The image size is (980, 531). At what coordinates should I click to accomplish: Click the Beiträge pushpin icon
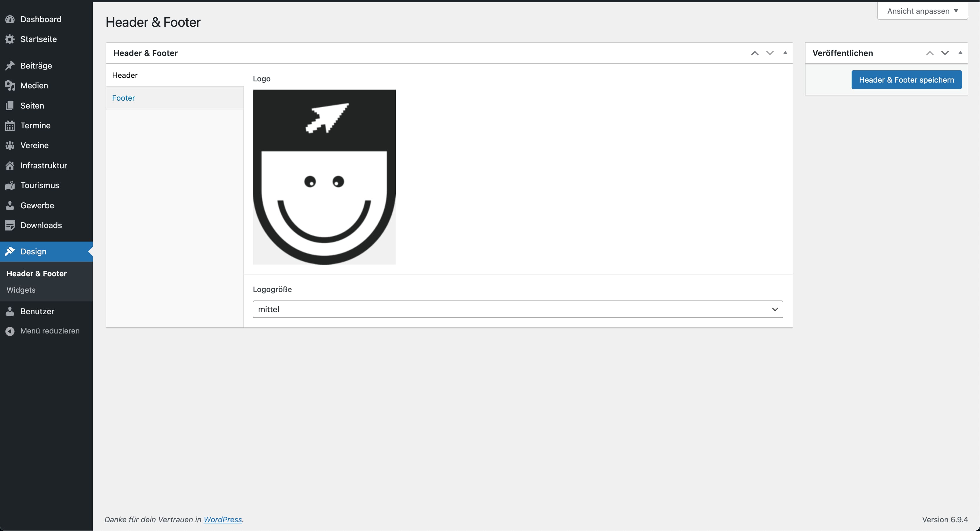point(10,66)
